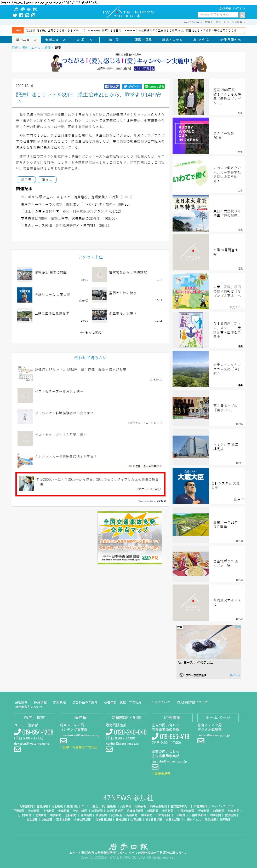The height and width of the screenshot is (868, 257).
Task: Select the 論説・コラム nav tab
Action: [x=172, y=40]
